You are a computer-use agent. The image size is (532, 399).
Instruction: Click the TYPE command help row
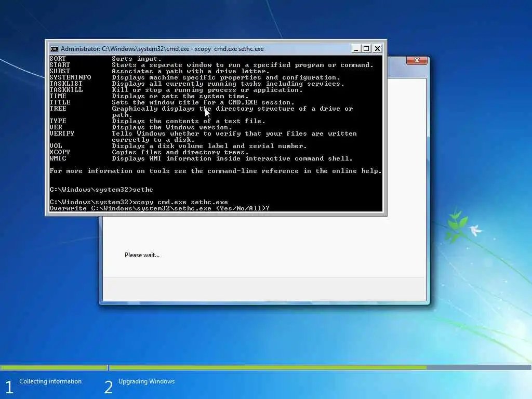(x=157, y=121)
